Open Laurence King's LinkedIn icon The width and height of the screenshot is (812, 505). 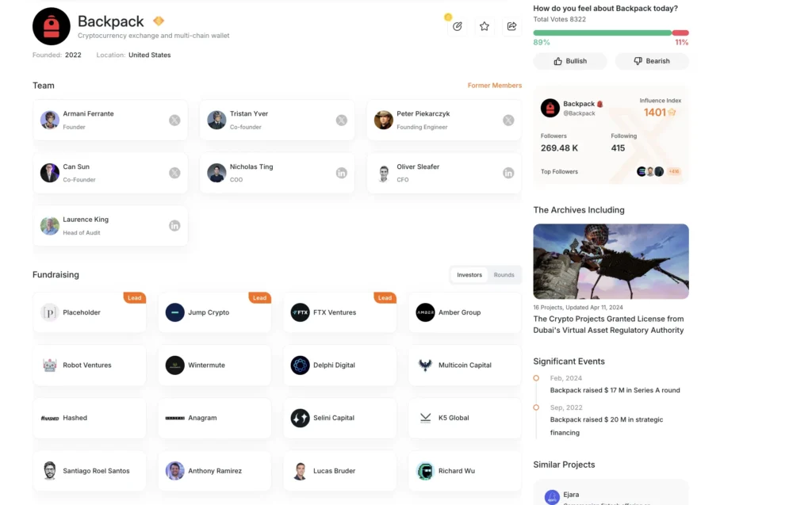(x=174, y=226)
